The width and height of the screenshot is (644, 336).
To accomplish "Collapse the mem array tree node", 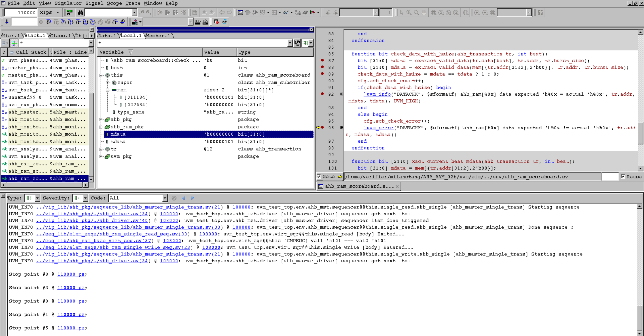I will (108, 90).
